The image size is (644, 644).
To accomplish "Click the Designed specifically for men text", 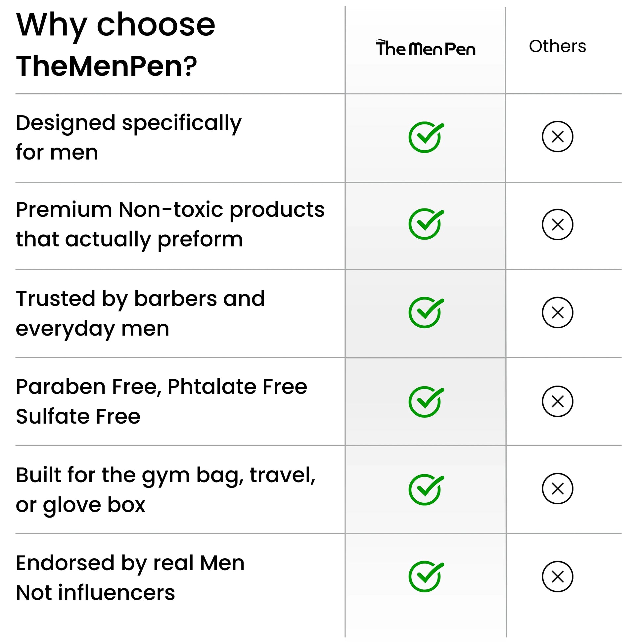I will [x=128, y=137].
